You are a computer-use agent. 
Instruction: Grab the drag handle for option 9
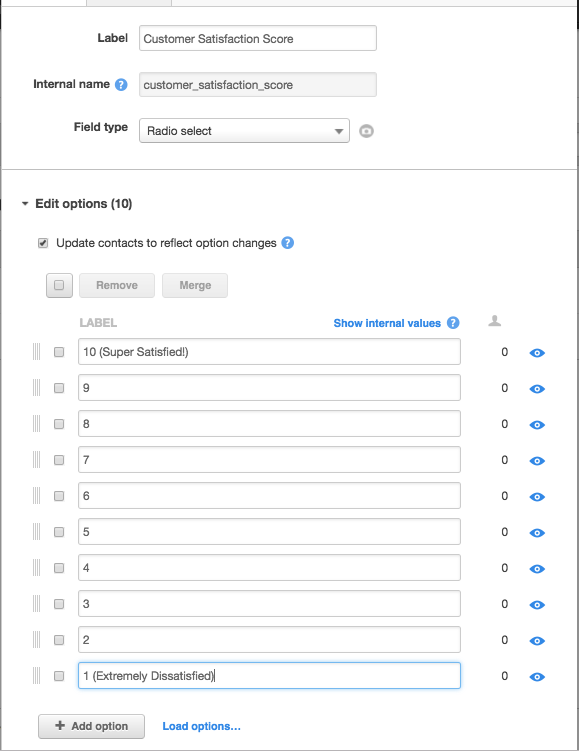click(x=36, y=388)
